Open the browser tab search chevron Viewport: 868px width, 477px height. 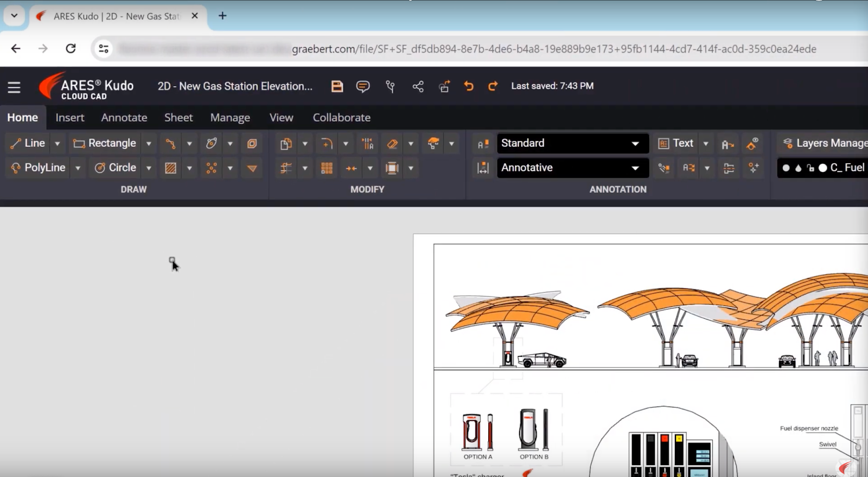point(14,16)
